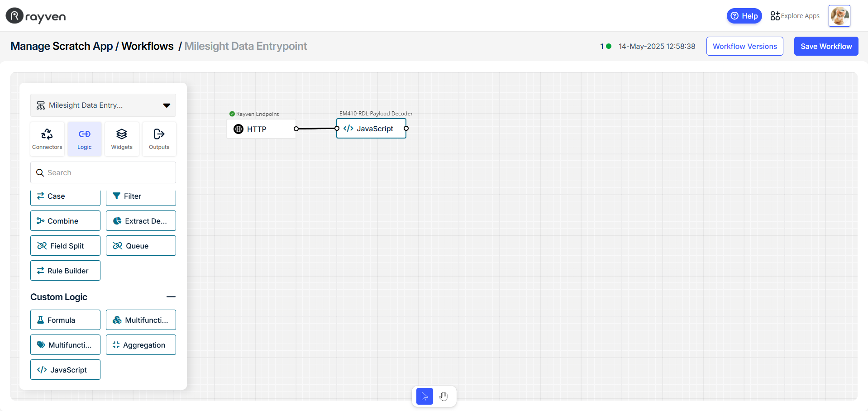
Task: Open the user profile avatar
Action: 839,16
